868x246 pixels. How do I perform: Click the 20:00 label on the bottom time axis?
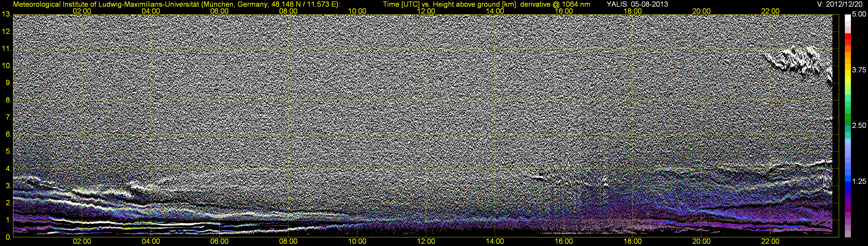pos(702,242)
